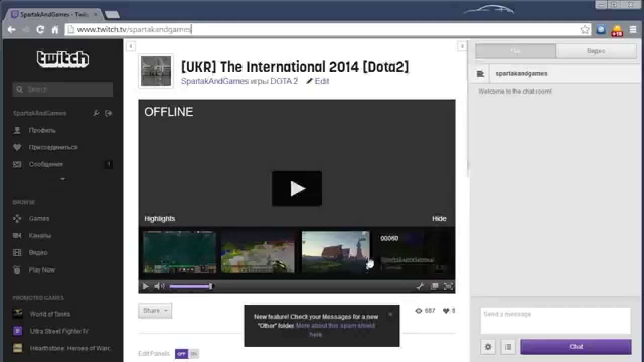Screen dimensions: 644x362
Task: Focus the Twitch Search field
Action: pos(62,89)
